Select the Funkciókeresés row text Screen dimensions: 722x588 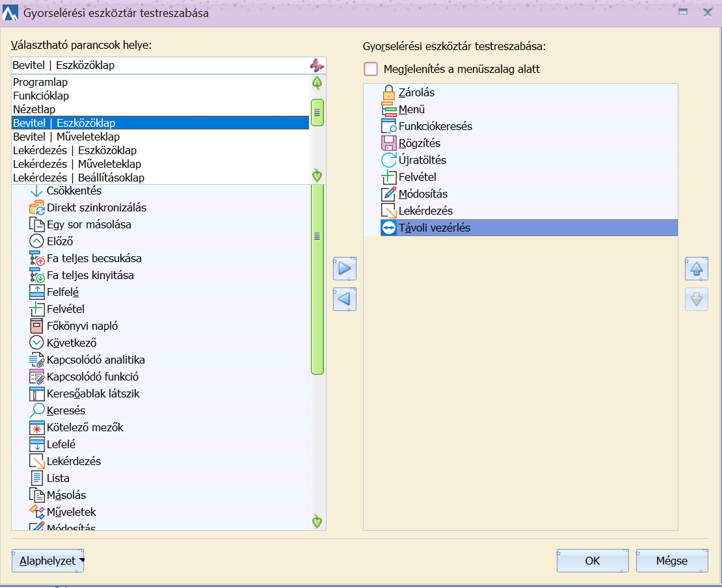(436, 126)
